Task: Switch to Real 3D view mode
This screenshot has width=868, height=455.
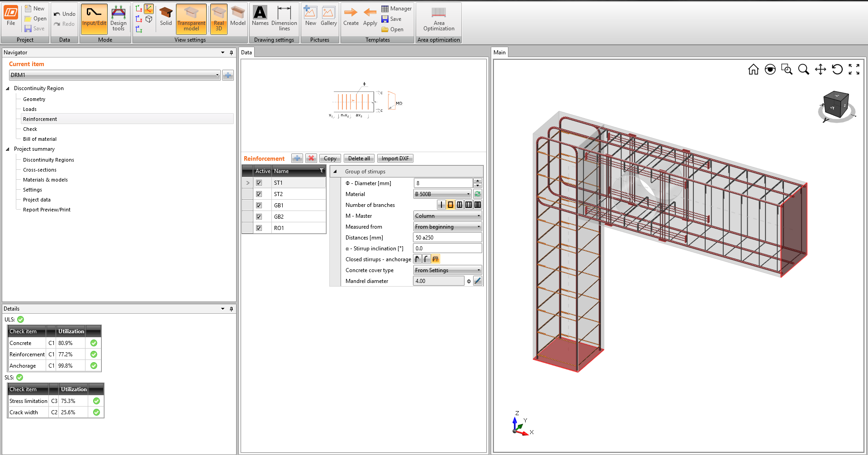Action: click(218, 19)
